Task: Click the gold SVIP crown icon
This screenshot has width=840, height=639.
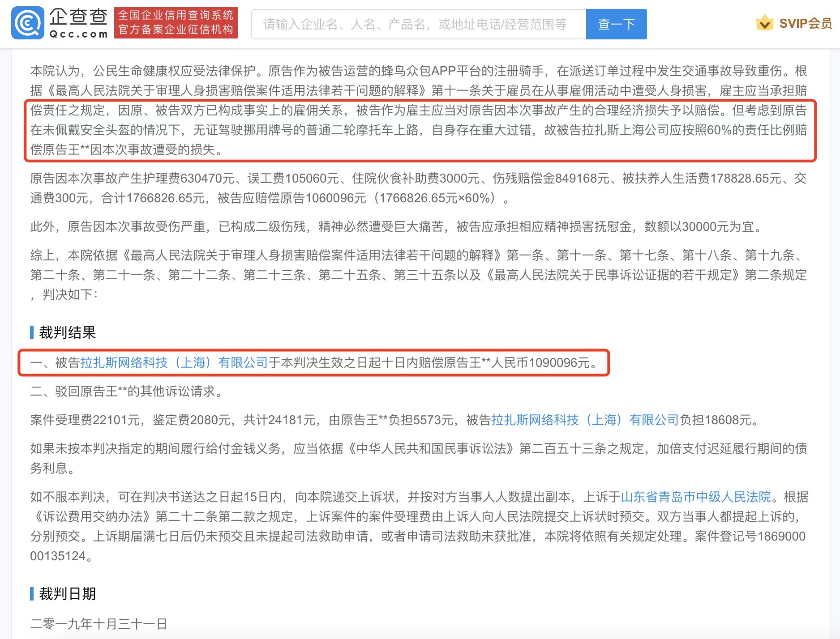Action: 764,23
